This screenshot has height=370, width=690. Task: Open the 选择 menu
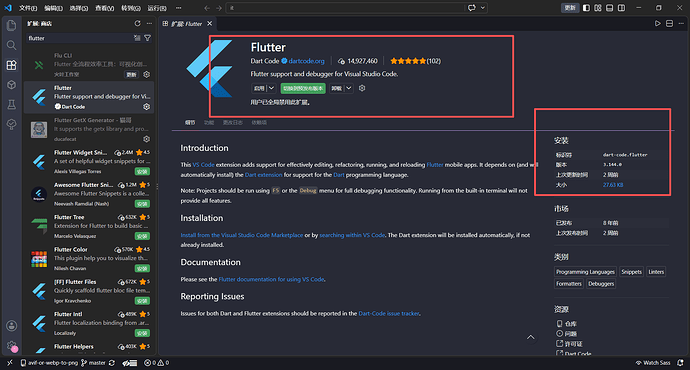click(79, 8)
